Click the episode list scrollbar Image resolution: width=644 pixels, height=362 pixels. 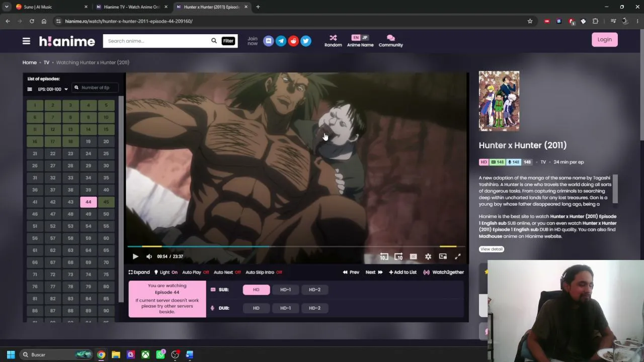pyautogui.click(x=121, y=199)
